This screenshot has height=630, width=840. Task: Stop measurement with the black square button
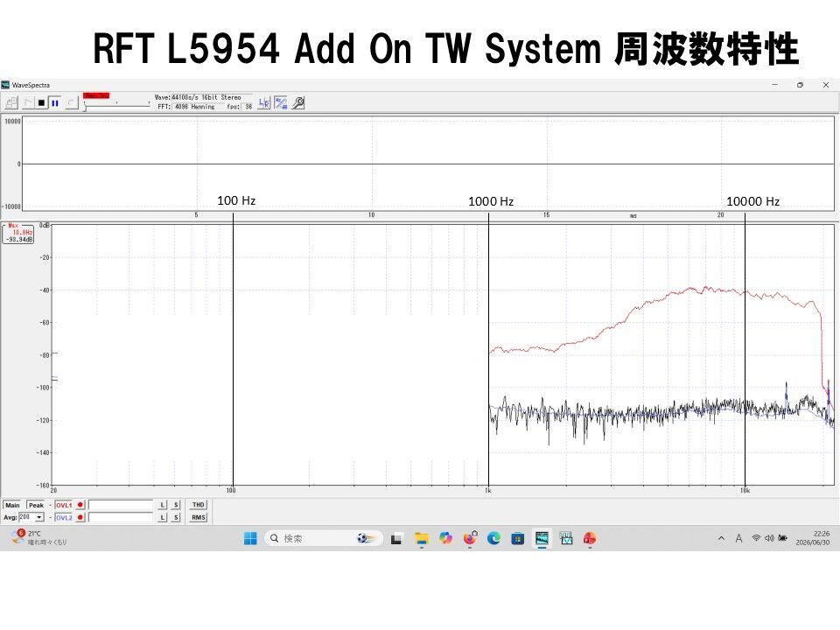coord(41,102)
